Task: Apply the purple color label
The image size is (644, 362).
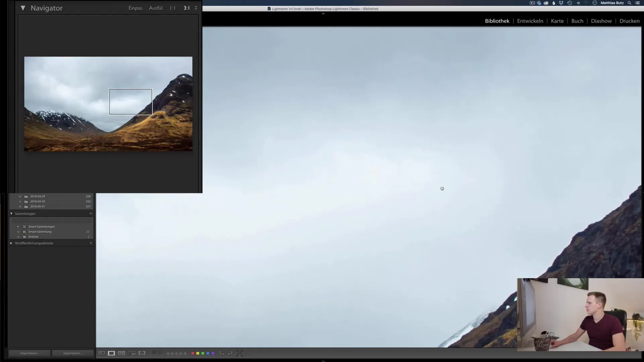Action: point(213,353)
